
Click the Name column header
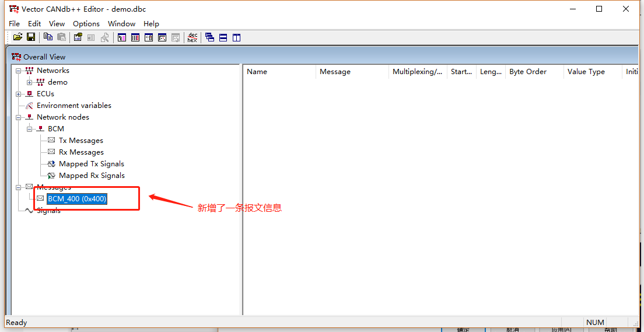[x=279, y=72]
